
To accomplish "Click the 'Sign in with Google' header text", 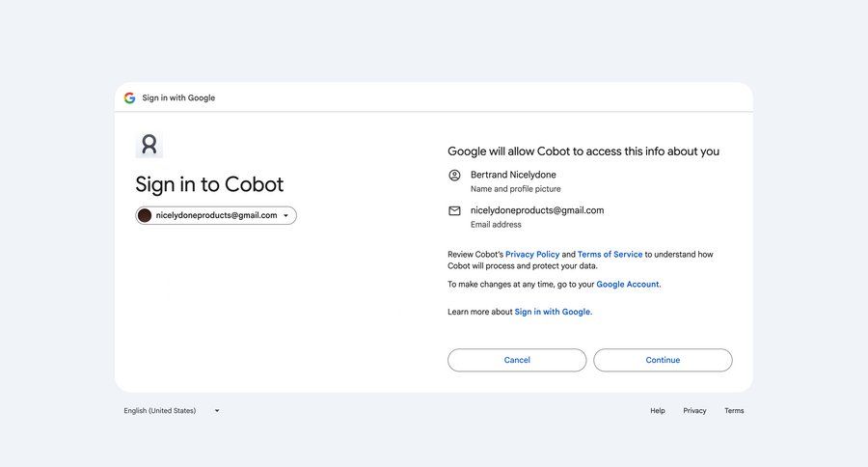I will pyautogui.click(x=178, y=97).
